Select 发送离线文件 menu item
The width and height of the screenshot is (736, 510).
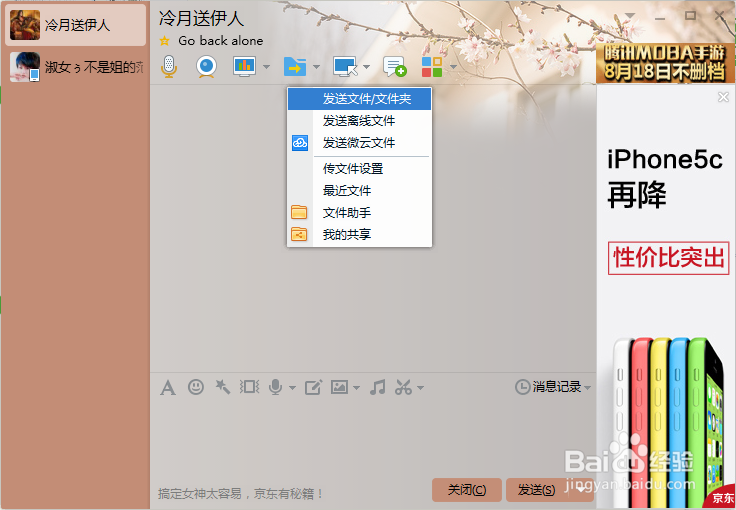[359, 121]
